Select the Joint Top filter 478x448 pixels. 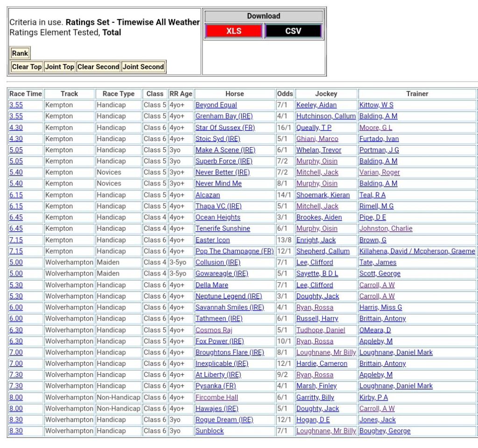(59, 67)
